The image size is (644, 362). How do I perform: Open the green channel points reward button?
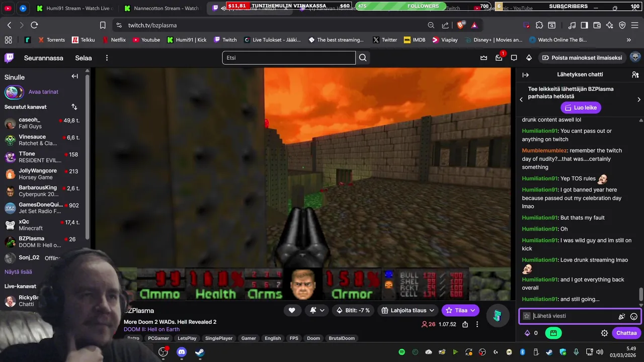click(553, 333)
